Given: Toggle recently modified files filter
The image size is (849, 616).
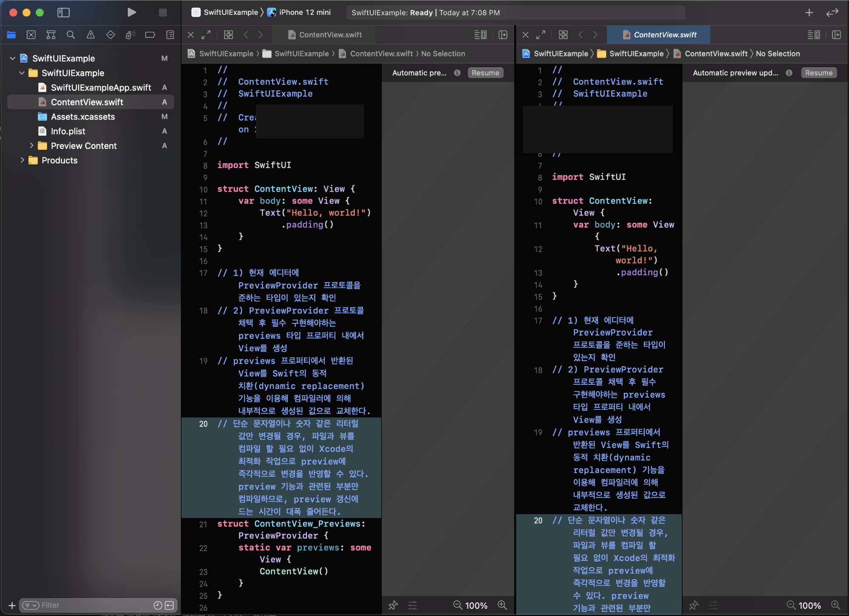Looking at the screenshot, I should pos(157,605).
